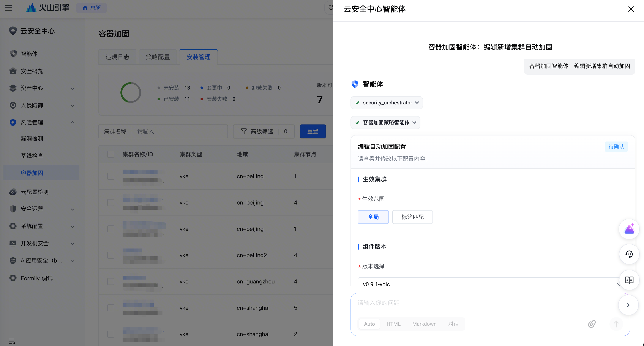Image resolution: width=644 pixels, height=346 pixels.
Task: Click the right-arrow floating expand button
Action: click(x=628, y=305)
